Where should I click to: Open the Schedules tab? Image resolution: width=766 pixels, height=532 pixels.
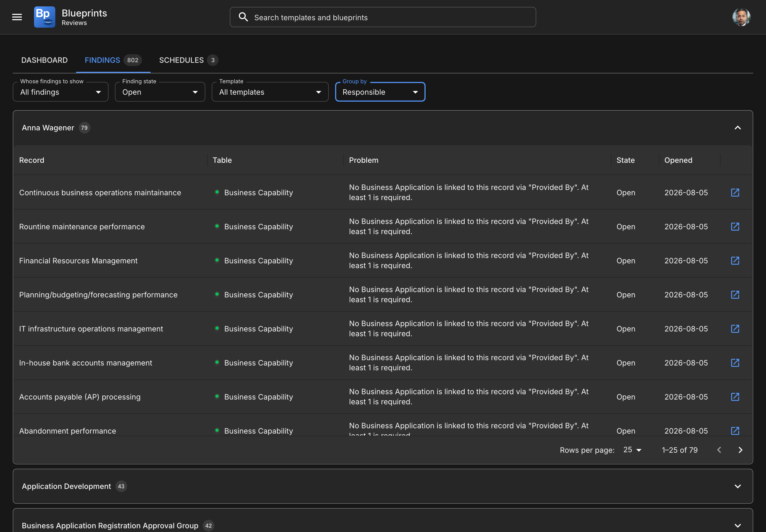(x=188, y=60)
